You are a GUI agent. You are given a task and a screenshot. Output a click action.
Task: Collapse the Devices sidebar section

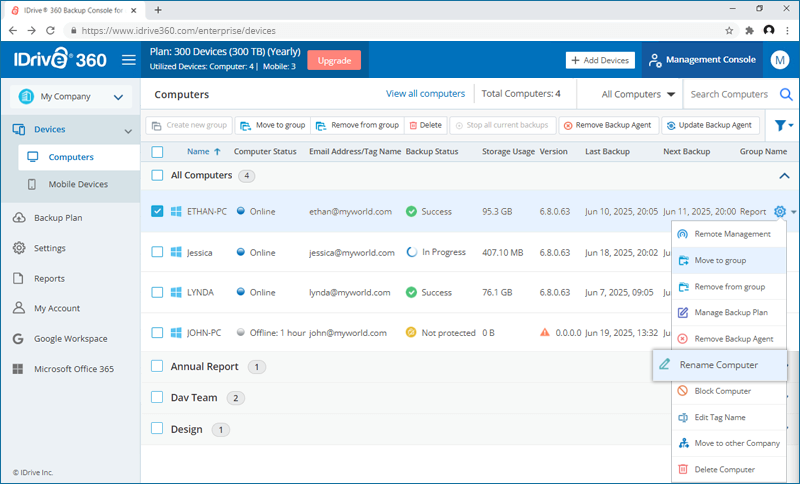[x=128, y=131]
